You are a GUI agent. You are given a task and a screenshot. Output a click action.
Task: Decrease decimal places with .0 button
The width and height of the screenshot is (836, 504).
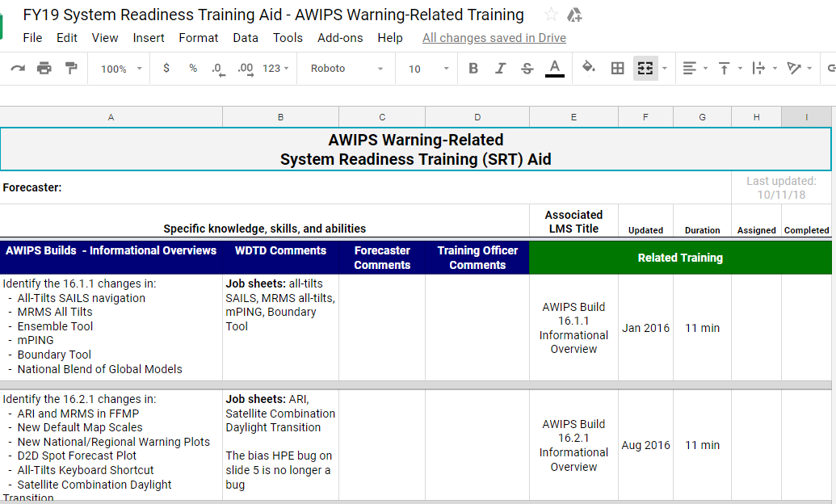[x=218, y=69]
